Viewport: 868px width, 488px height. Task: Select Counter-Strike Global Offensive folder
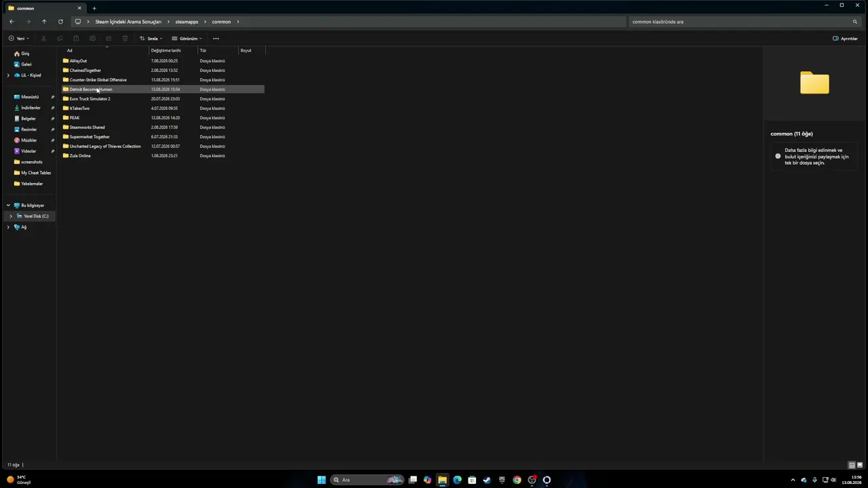click(x=163, y=80)
